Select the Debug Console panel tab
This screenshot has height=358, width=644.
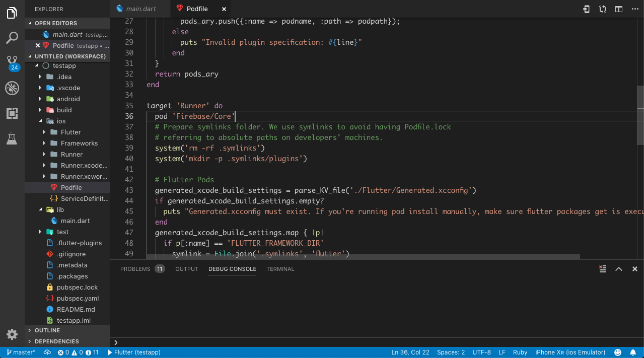tap(232, 269)
